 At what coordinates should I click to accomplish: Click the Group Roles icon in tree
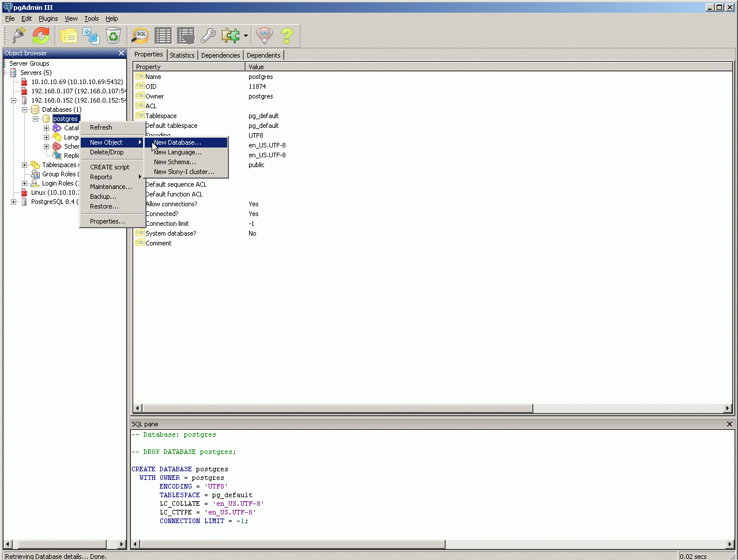(x=35, y=174)
